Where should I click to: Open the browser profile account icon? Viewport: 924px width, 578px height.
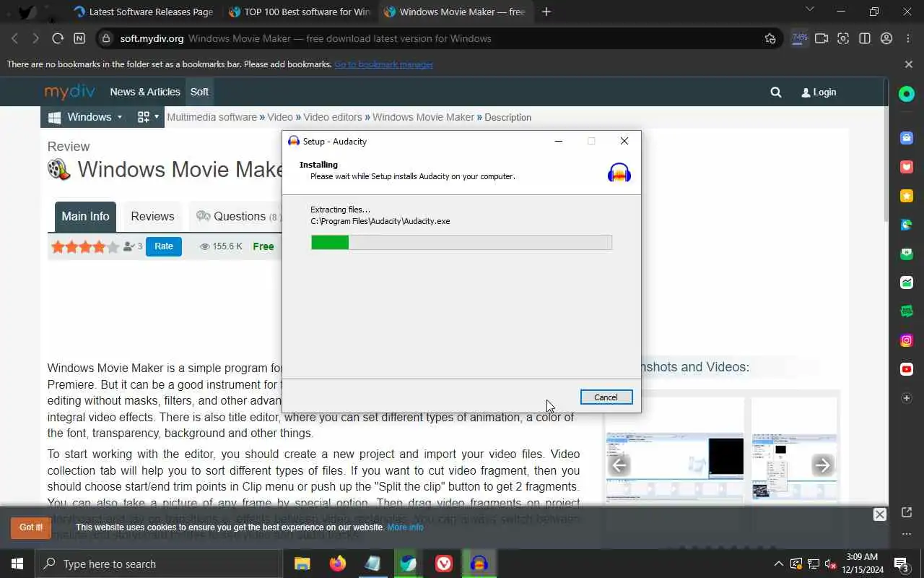point(886,38)
